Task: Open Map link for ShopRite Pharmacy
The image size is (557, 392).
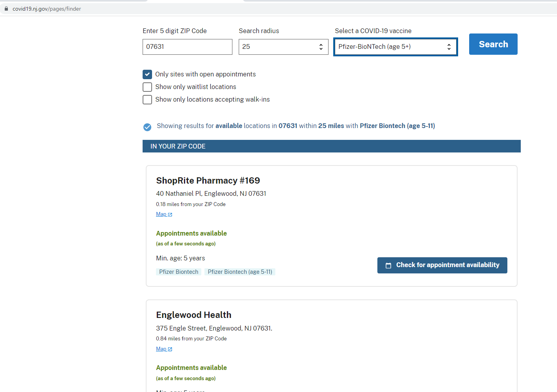Action: coord(161,214)
